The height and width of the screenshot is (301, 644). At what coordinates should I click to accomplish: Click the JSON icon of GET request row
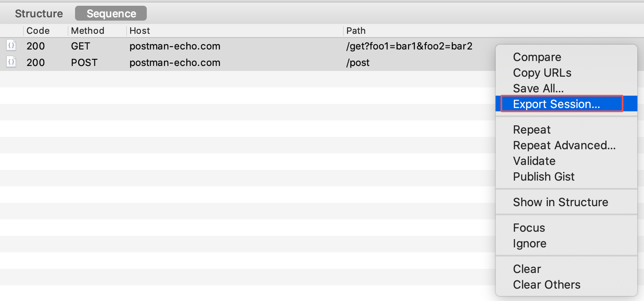pyautogui.click(x=12, y=46)
